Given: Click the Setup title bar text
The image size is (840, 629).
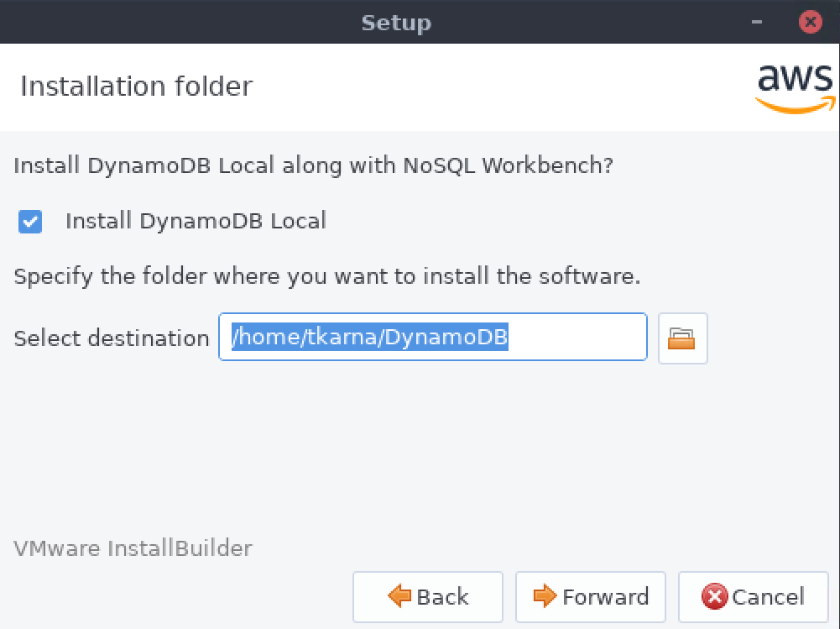Looking at the screenshot, I should point(395,23).
